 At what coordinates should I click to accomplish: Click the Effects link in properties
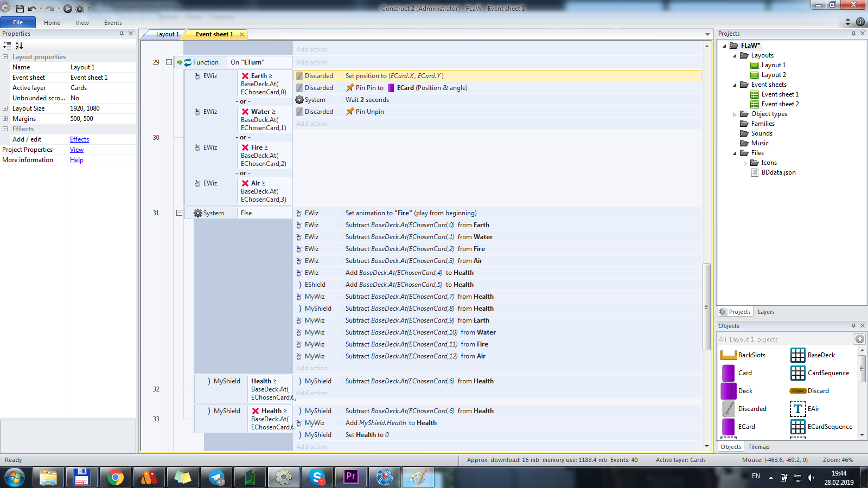[79, 139]
